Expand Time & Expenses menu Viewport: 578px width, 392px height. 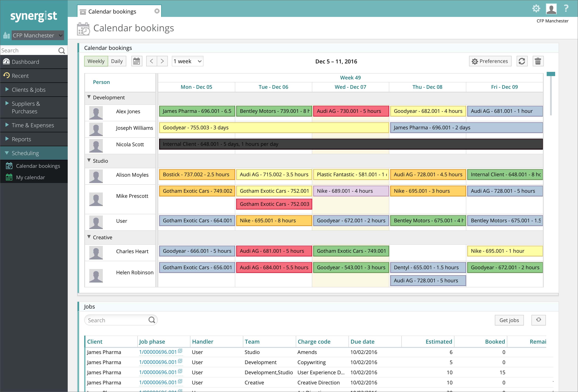(x=34, y=125)
